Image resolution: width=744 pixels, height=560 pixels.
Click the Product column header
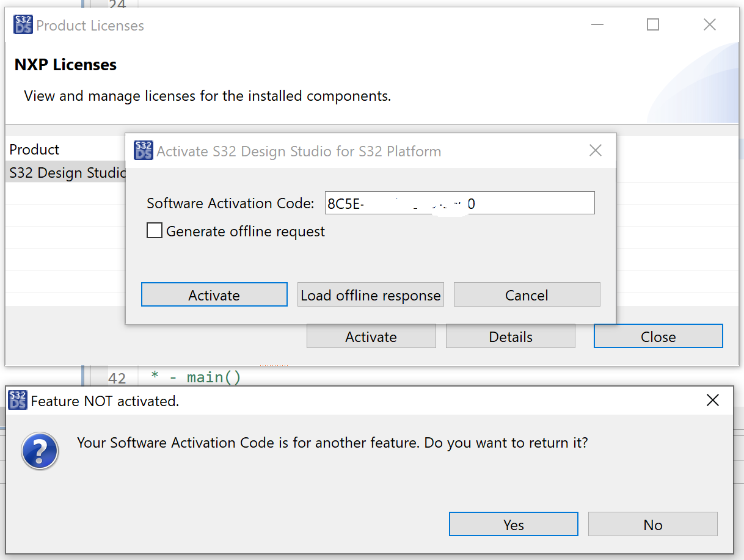coord(35,150)
